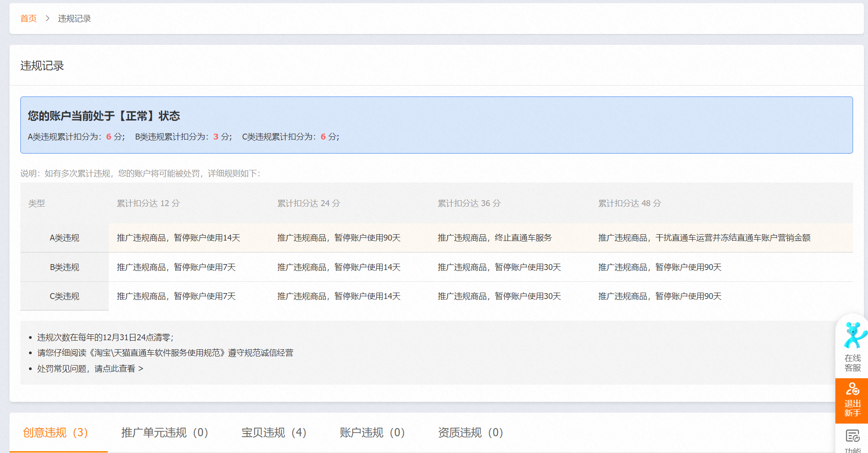
Task: Select the 资质违规 tab
Action: pos(470,433)
